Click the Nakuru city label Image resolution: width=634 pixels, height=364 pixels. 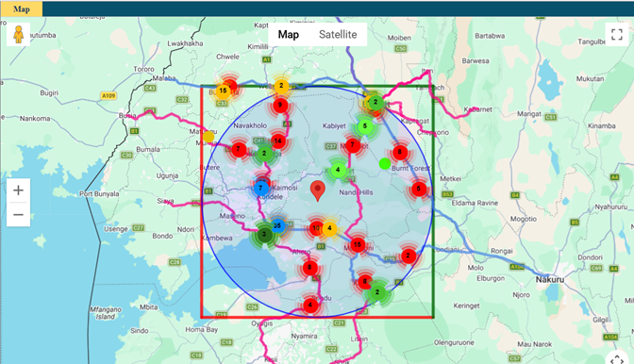(x=550, y=279)
